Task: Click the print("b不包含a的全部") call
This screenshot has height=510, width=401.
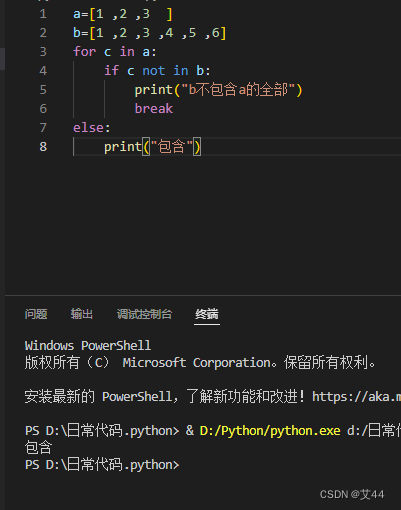Action: [x=218, y=90]
